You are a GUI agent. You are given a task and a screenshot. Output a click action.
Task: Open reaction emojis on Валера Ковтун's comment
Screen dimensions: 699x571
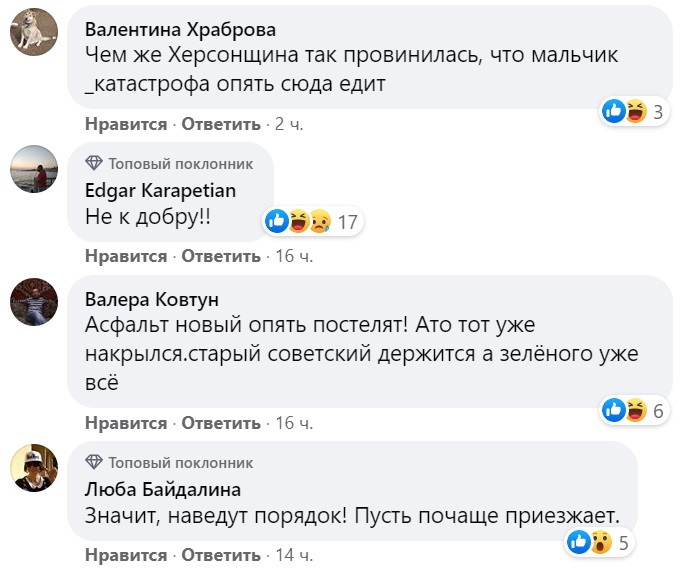(x=626, y=409)
